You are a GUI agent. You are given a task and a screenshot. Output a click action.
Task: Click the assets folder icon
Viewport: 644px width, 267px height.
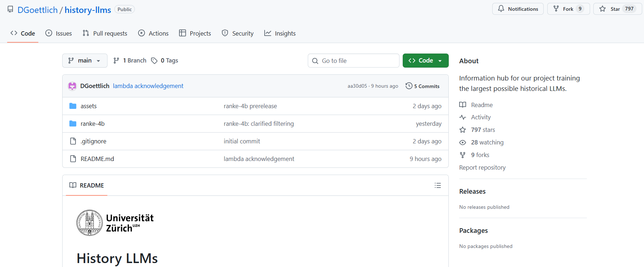pos(73,106)
